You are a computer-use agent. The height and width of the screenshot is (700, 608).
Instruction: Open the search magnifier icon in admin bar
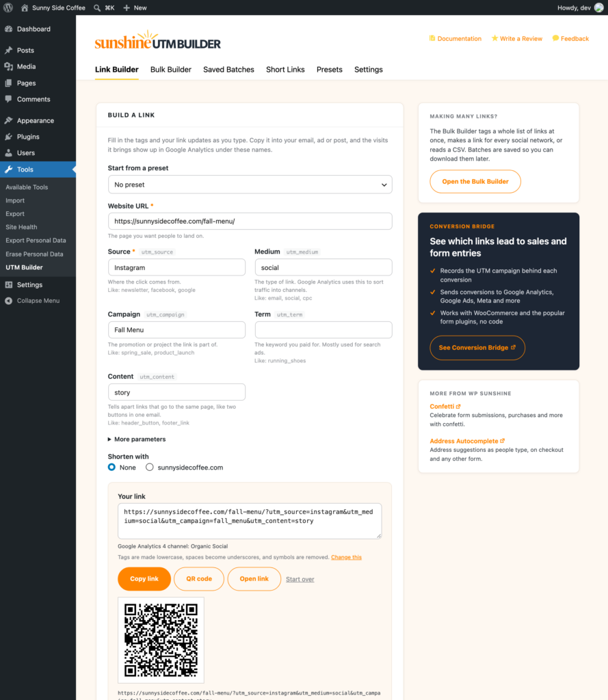(97, 8)
